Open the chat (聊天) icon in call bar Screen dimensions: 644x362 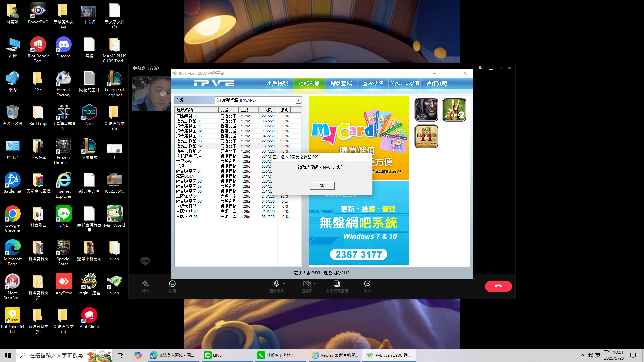pyautogui.click(x=367, y=284)
